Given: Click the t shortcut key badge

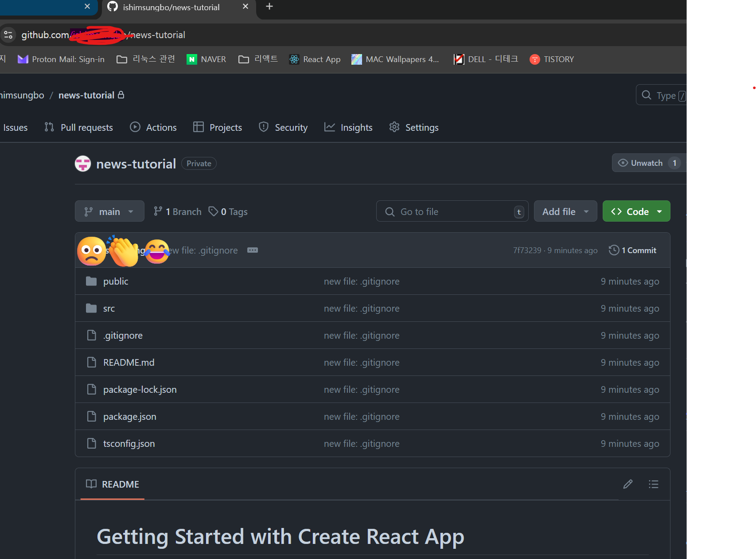Looking at the screenshot, I should [519, 212].
